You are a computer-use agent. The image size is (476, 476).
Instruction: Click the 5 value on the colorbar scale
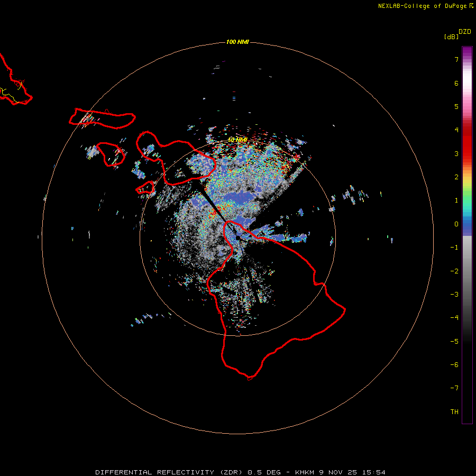(x=456, y=106)
